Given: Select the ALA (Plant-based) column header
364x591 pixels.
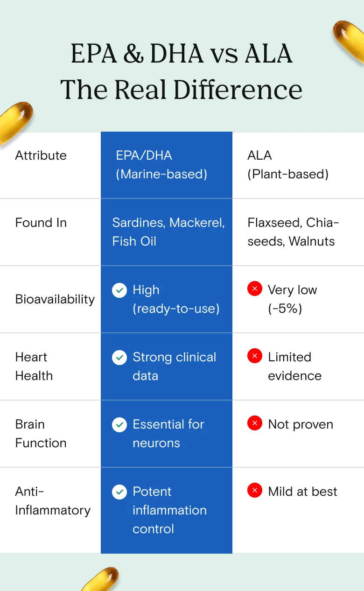Looking at the screenshot, I should pos(288,165).
